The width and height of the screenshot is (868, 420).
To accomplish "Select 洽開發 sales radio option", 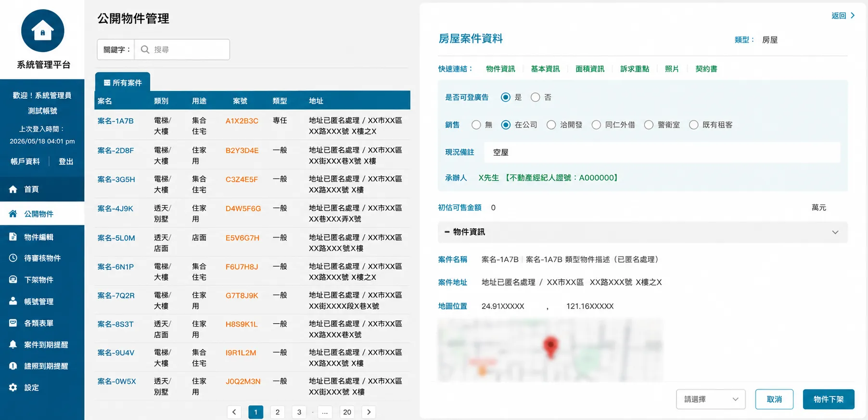I will click(x=551, y=125).
